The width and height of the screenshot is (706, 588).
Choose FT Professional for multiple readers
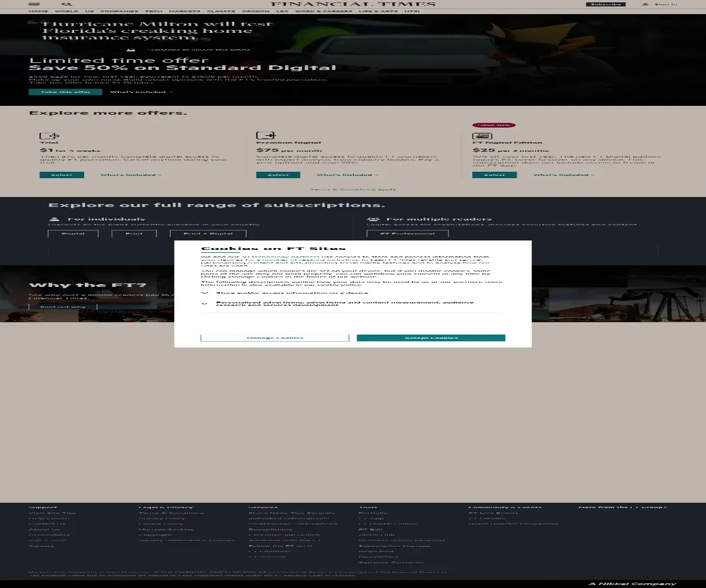point(408,233)
